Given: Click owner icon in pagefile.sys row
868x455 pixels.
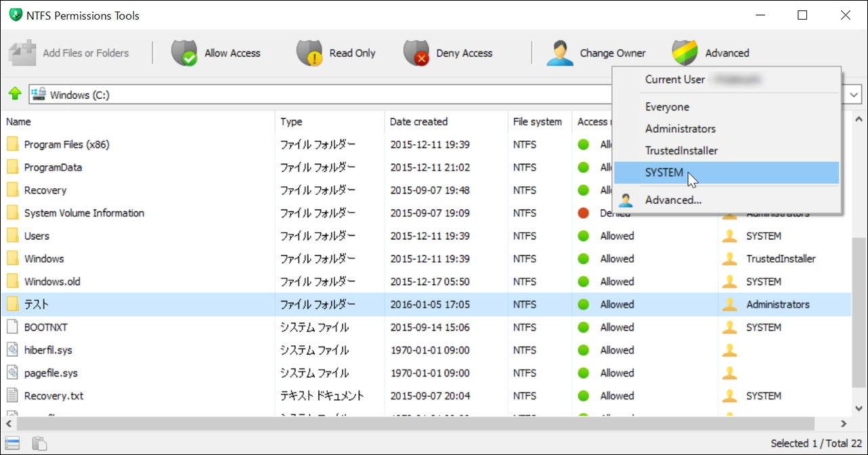Looking at the screenshot, I should 729,373.
